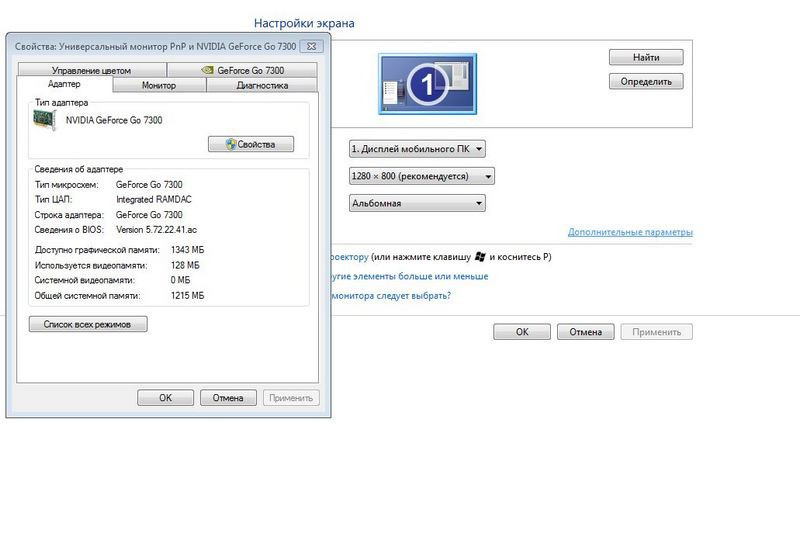Click Список всех режимов button
This screenshot has width=800, height=544.
tap(88, 324)
